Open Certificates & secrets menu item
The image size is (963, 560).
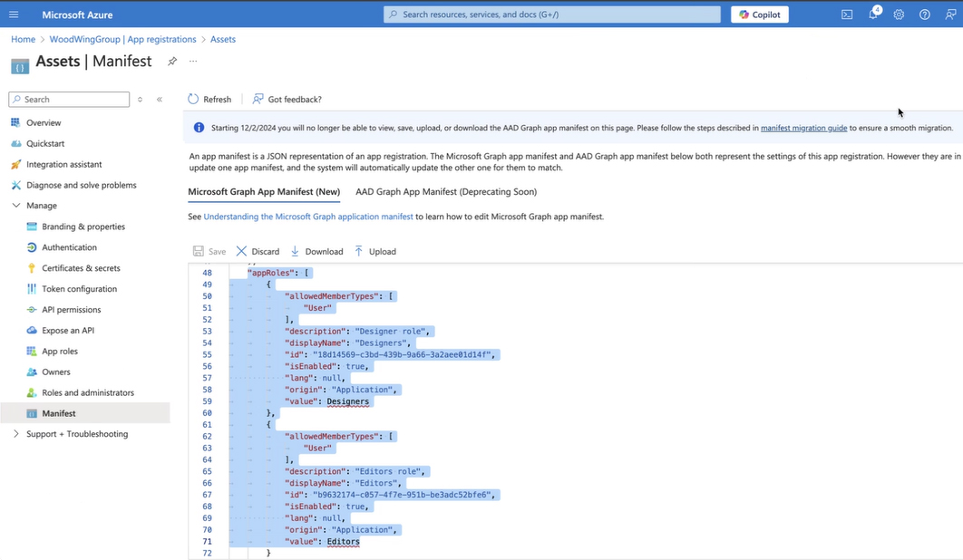coord(81,267)
